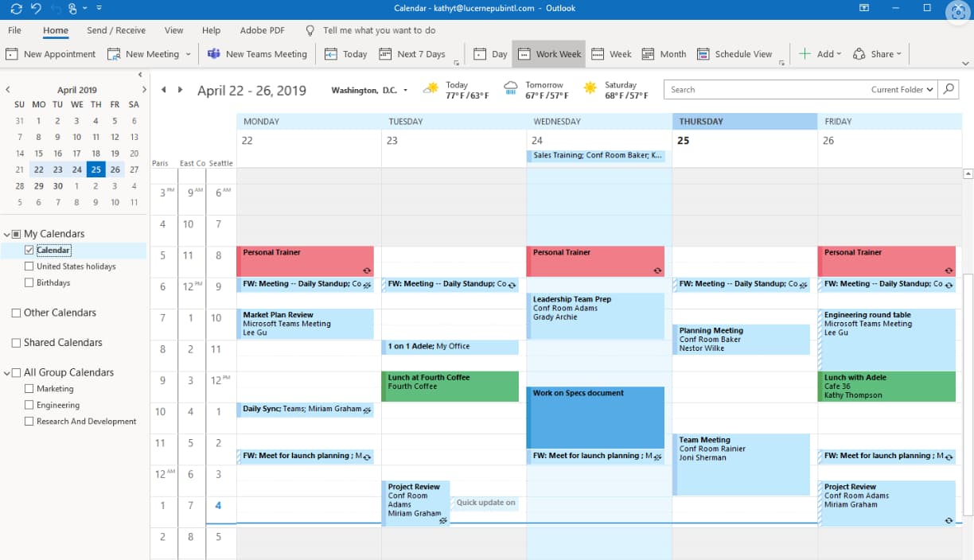The height and width of the screenshot is (560, 974).
Task: Open the Work on Specs document appointment
Action: [595, 418]
